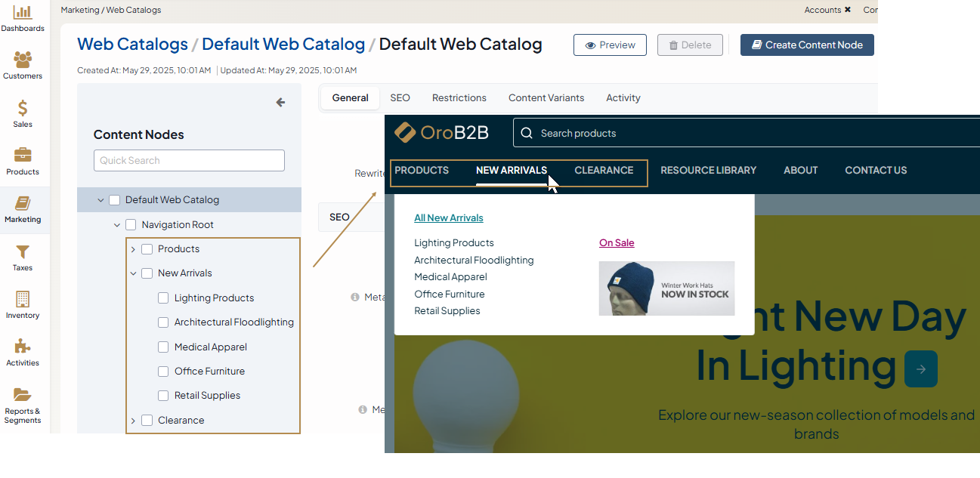Open Taxes funnel icon in sidebar

tap(23, 251)
